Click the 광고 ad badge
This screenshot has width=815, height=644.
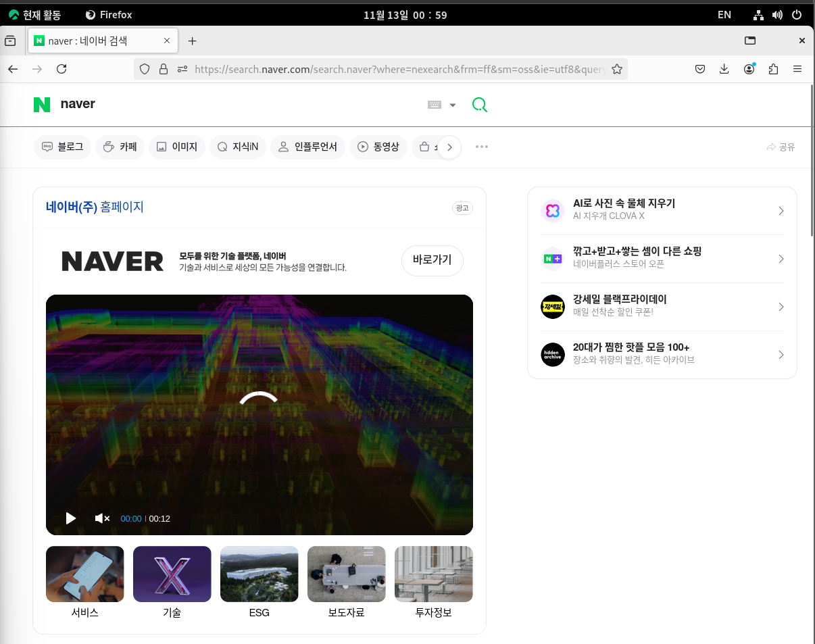[462, 208]
